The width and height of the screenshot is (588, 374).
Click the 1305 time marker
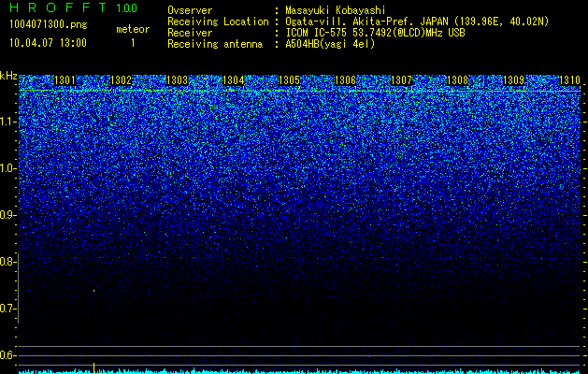point(290,80)
